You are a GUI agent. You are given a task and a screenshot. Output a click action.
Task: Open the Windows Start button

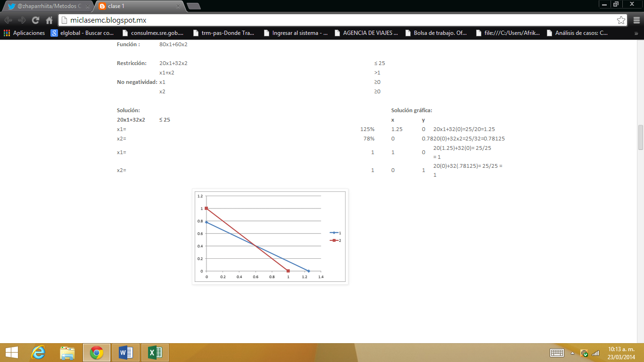(11, 352)
